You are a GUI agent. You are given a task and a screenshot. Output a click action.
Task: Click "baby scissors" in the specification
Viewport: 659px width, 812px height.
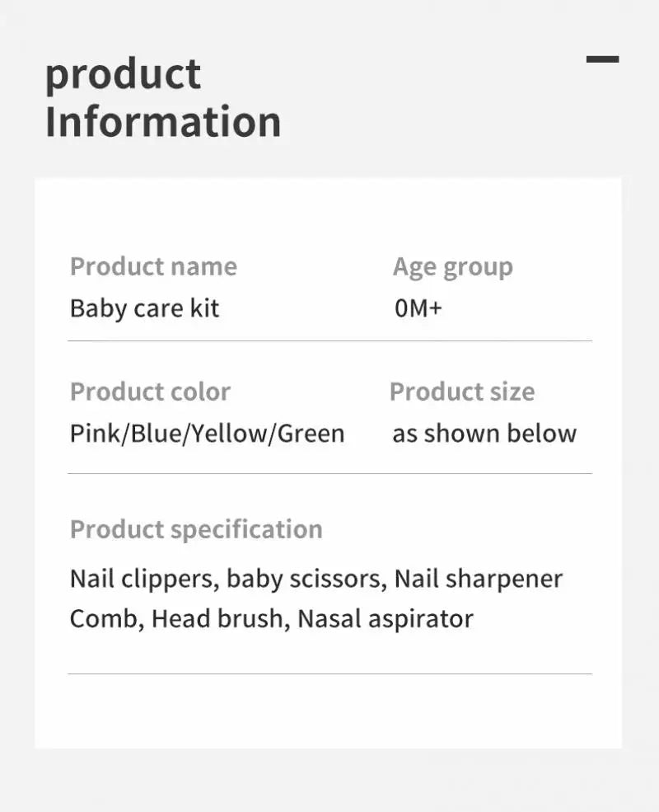[306, 579]
